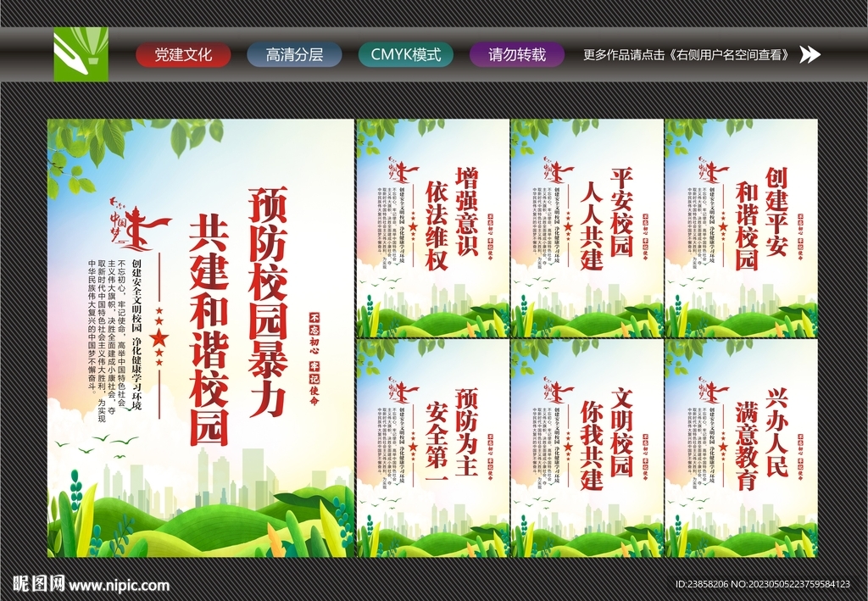Click the teal CMYK模式 pill button
868x601 pixels.
click(x=406, y=55)
